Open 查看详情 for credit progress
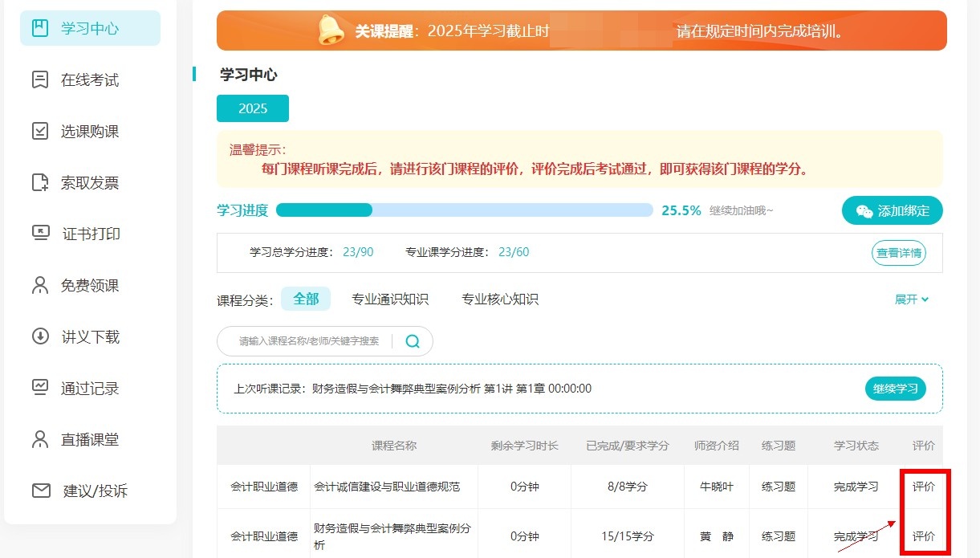This screenshot has width=980, height=558. pyautogui.click(x=897, y=252)
